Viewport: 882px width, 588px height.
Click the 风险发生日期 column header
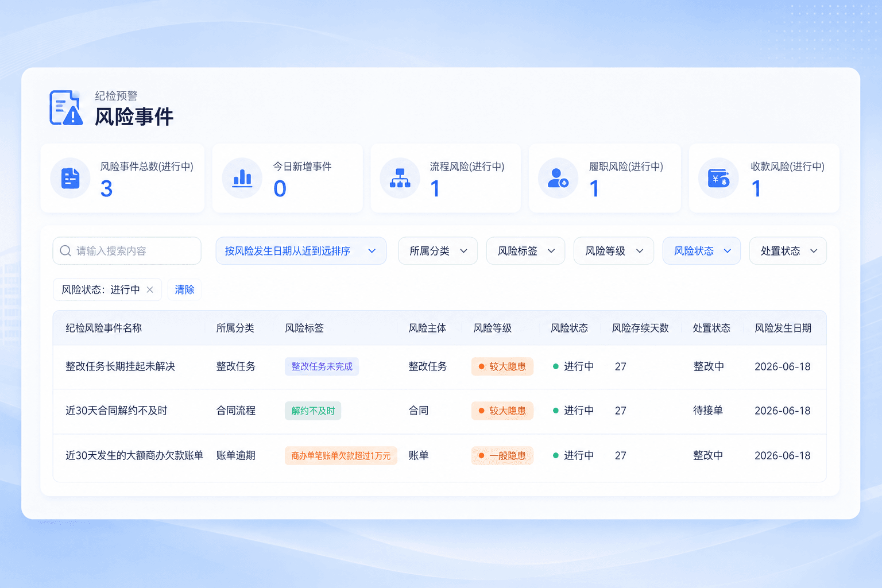[x=783, y=328]
